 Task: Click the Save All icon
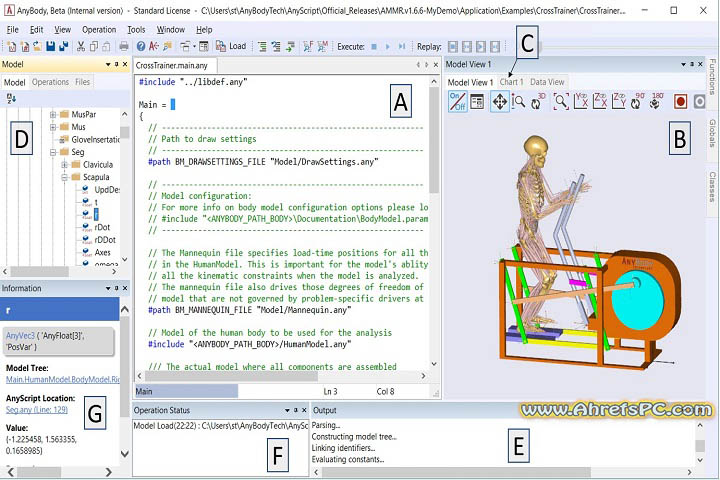(x=63, y=46)
